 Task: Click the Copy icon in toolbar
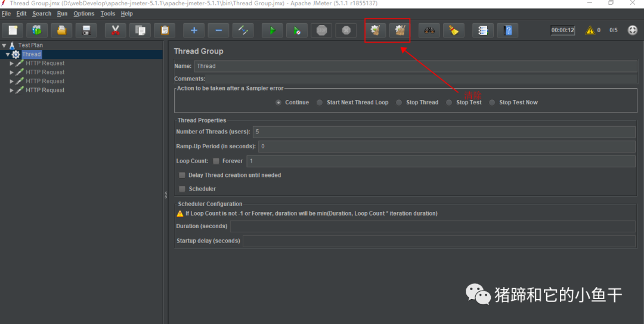(140, 30)
